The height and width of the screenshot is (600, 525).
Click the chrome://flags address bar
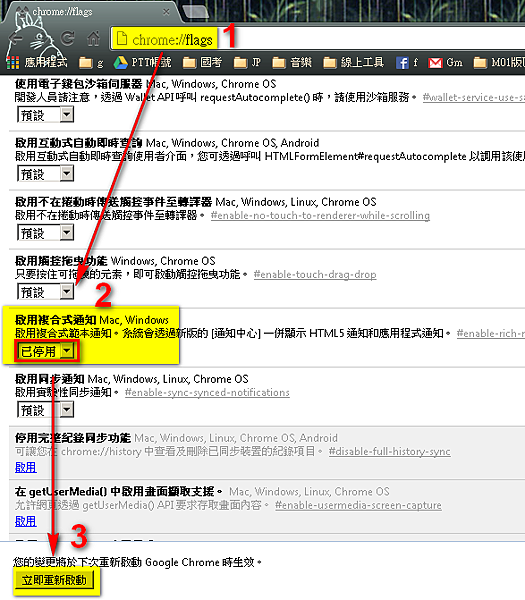(318, 39)
